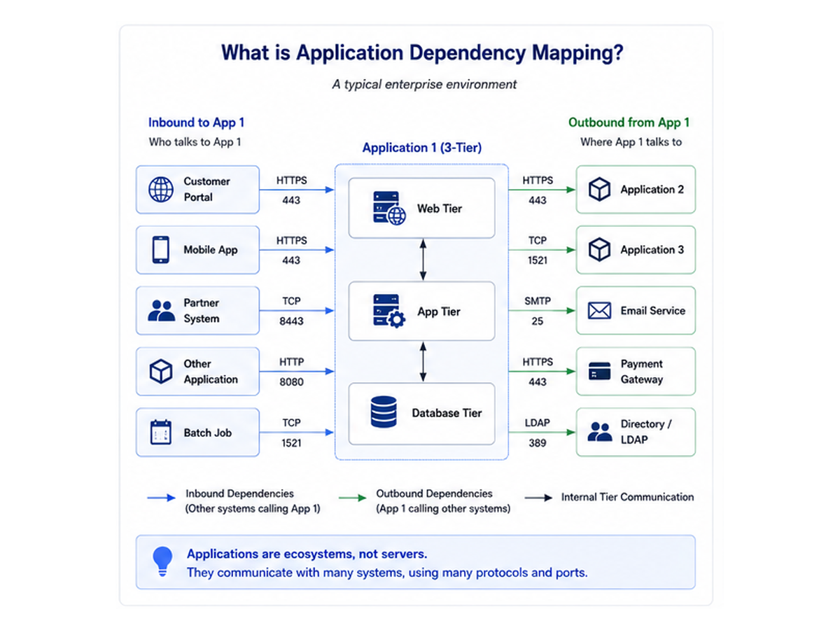This screenshot has height=630, width=840.
Task: Click the globe icon beside Customer Portal
Action: pos(161,190)
